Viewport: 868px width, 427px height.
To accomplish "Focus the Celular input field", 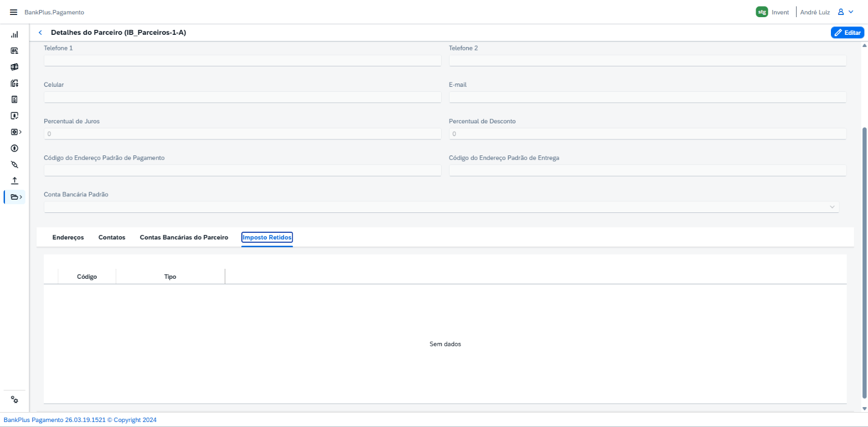I will [x=242, y=97].
